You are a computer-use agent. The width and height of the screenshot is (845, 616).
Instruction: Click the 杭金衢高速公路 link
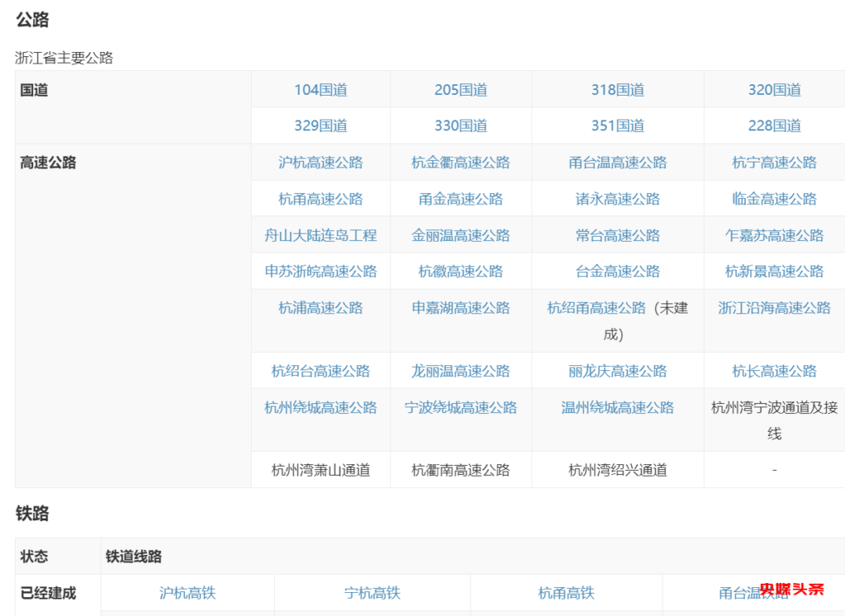460,162
